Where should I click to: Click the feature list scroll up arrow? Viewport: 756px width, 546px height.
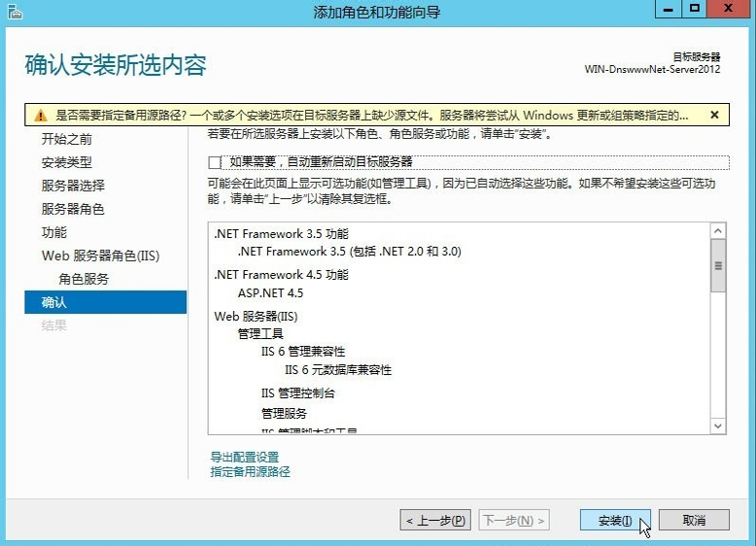point(718,231)
